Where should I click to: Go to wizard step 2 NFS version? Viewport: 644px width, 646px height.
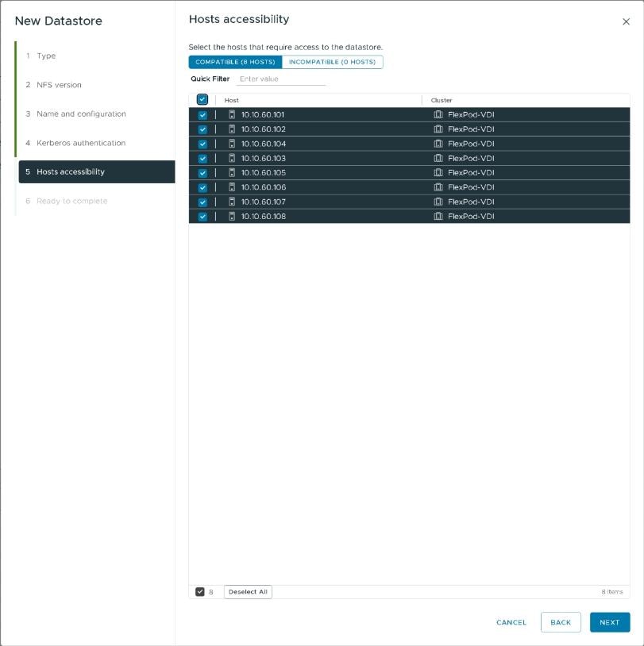pos(53,85)
